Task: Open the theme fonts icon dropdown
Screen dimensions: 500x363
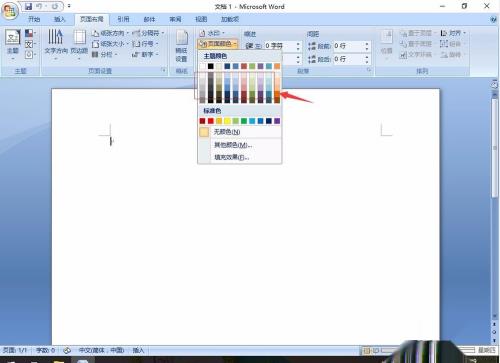Action: click(30, 44)
